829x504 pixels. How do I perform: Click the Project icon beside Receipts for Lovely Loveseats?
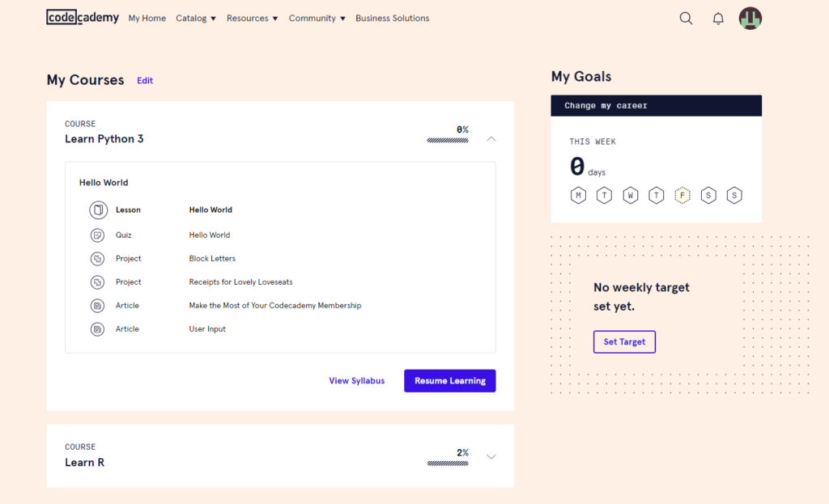tap(97, 282)
